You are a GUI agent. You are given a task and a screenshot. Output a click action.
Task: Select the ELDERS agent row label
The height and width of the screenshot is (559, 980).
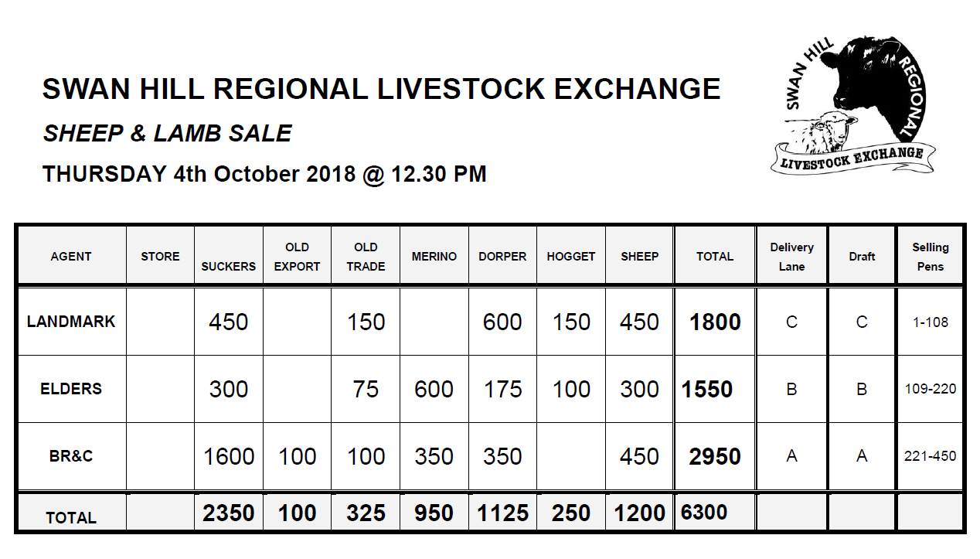coord(71,389)
